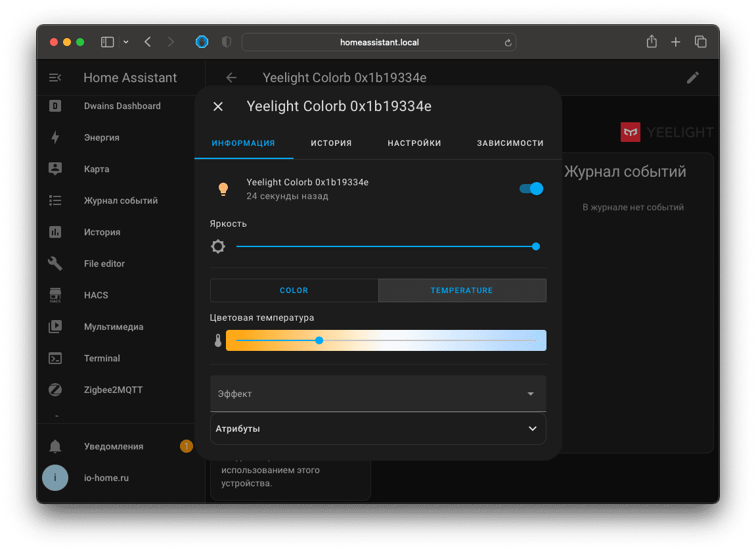Reload the page with refresh icon
Image resolution: width=756 pixels, height=552 pixels.
tap(508, 43)
